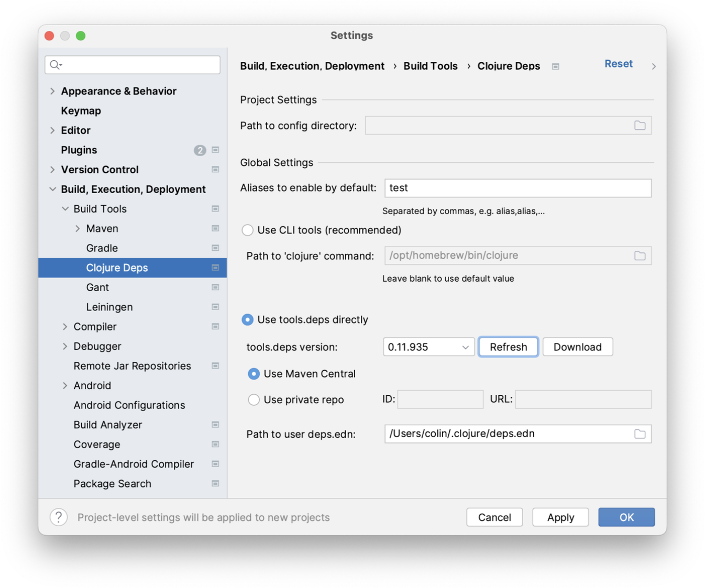Viewport: 705px width, 588px height.
Task: Click the badge icon on the Plugins entry
Action: [x=200, y=150]
